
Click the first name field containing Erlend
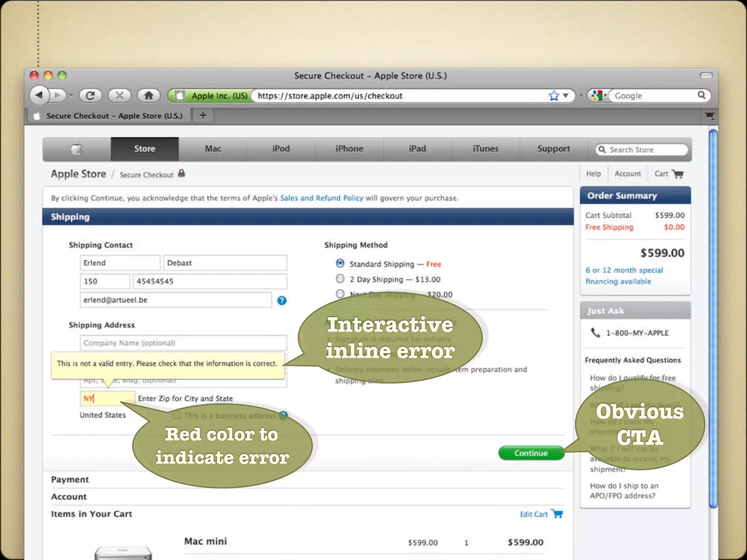click(120, 263)
